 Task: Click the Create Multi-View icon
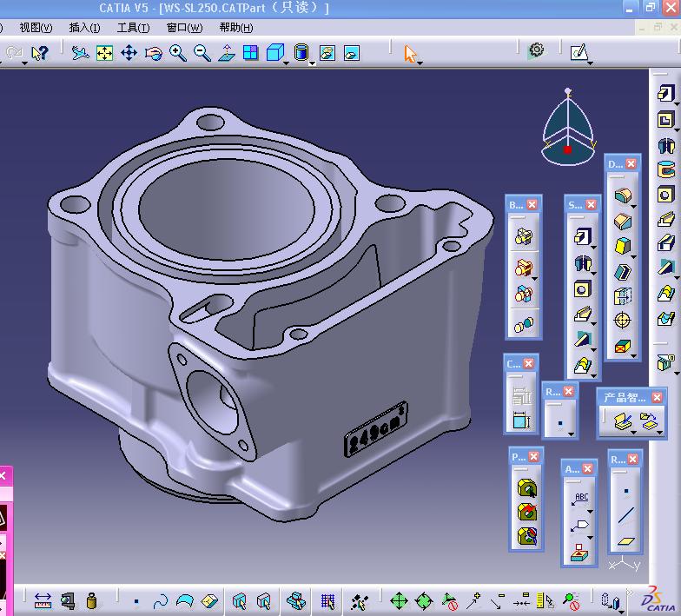tap(251, 53)
